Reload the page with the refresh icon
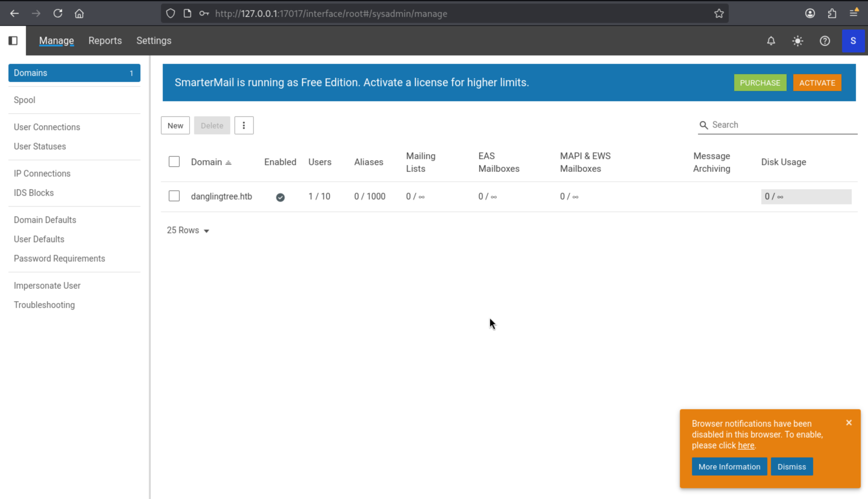Viewport: 868px width, 499px height. click(58, 13)
